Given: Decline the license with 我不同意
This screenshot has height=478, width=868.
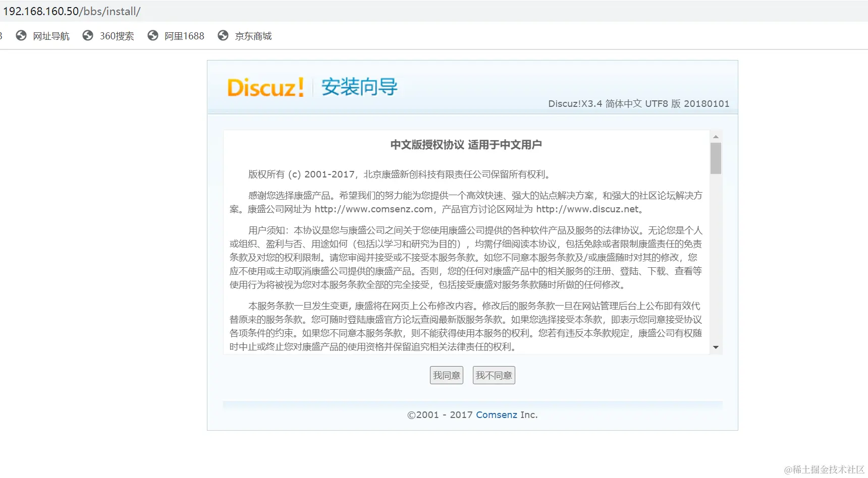Looking at the screenshot, I should point(494,375).
